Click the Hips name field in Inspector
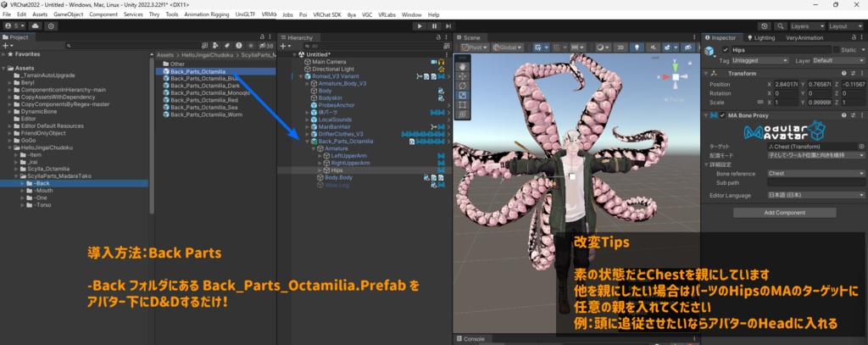Screen dimensions: 868x345 [x=781, y=50]
